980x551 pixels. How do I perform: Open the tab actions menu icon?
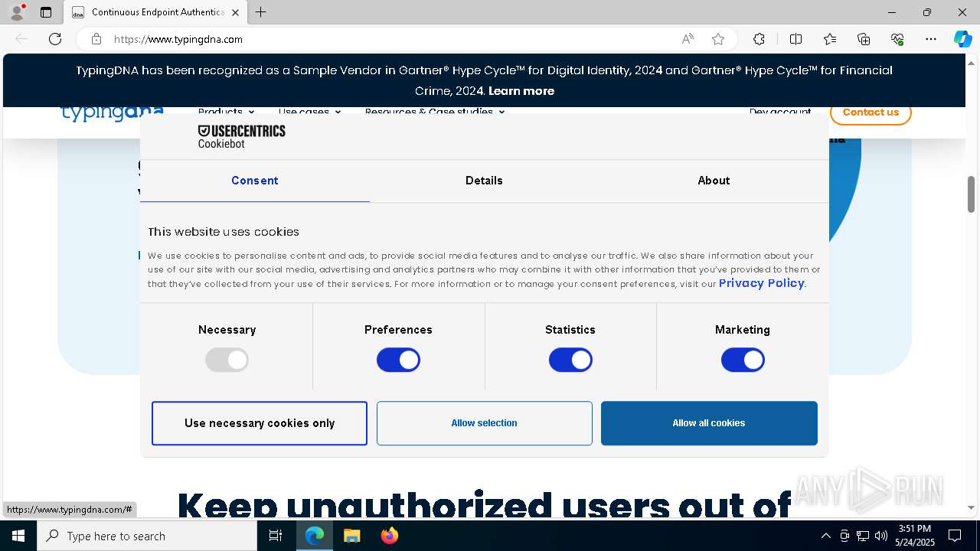click(x=46, y=12)
